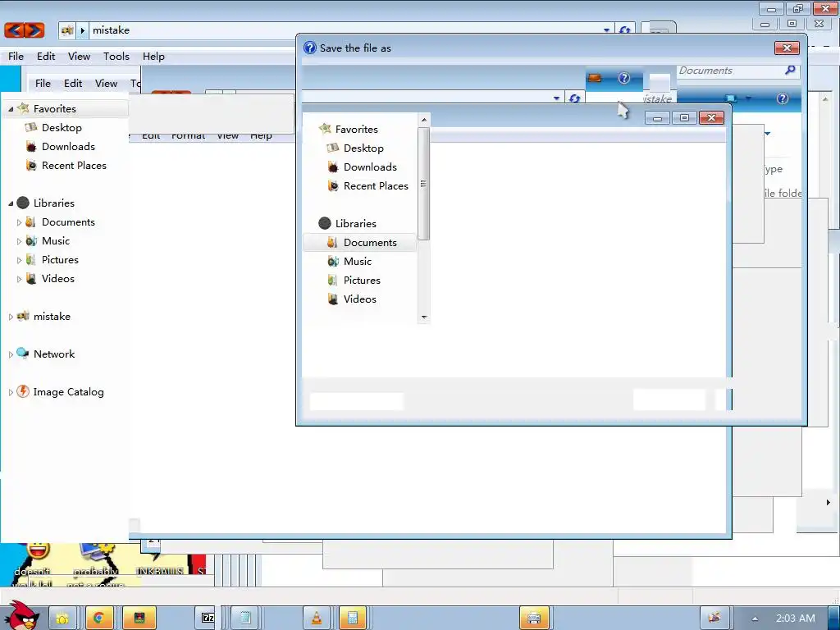Refresh the Save dialog address bar

[575, 98]
